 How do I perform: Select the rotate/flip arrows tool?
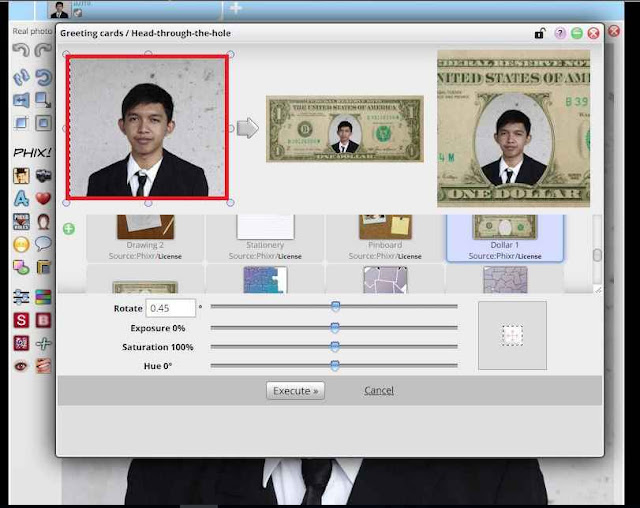tap(21, 77)
